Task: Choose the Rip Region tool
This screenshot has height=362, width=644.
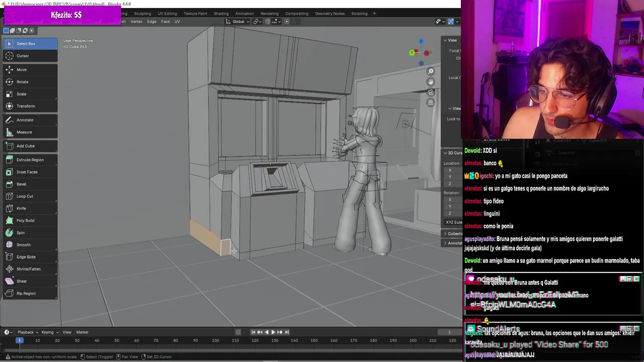Action: [30, 293]
